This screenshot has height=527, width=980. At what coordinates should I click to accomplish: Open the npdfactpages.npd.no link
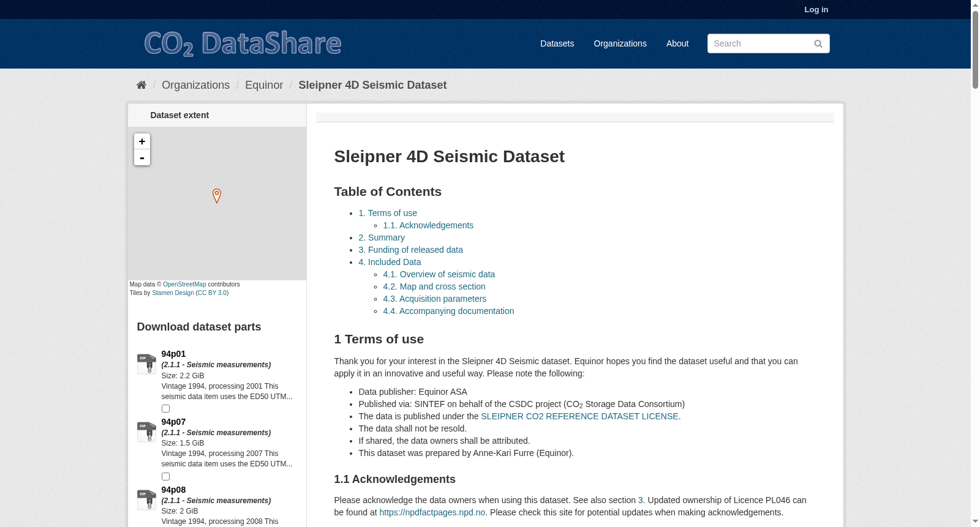[x=432, y=512]
